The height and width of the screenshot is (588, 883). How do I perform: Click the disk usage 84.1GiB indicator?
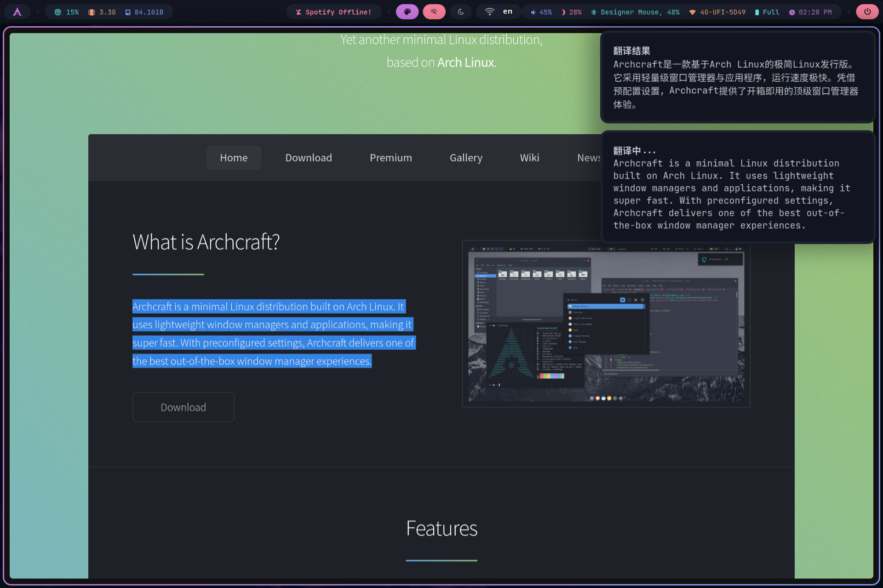coord(144,12)
